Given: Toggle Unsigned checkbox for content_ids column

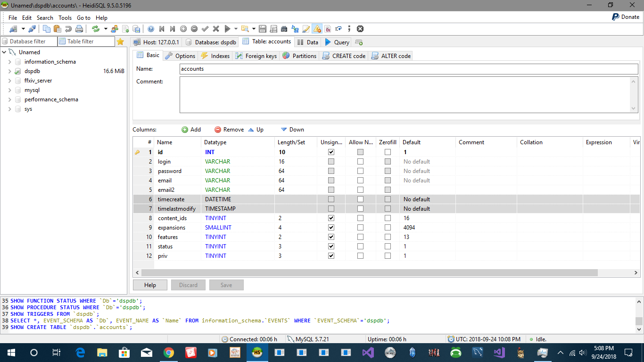Looking at the screenshot, I should [x=331, y=218].
